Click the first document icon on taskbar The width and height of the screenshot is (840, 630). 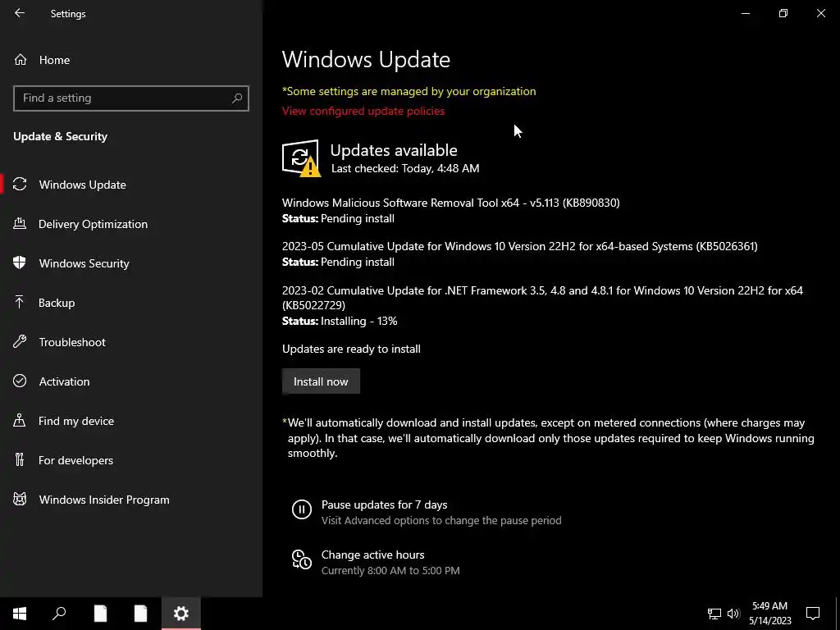pos(100,614)
